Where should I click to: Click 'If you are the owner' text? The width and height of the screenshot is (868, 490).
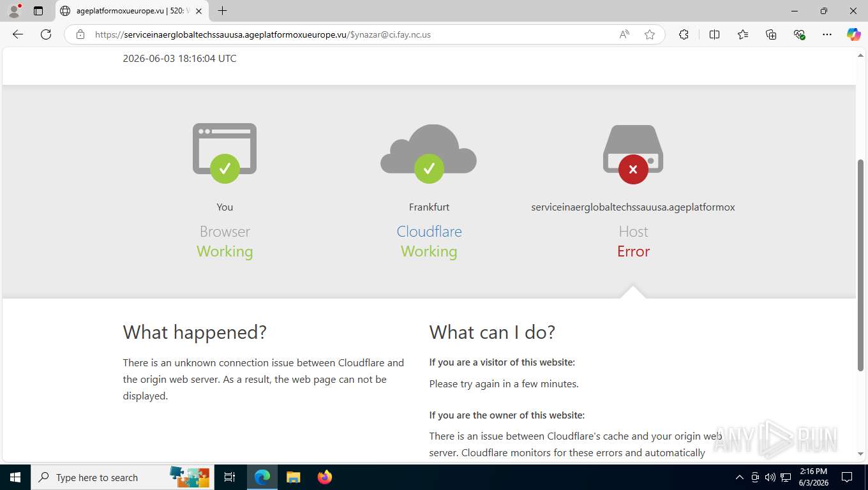point(507,415)
